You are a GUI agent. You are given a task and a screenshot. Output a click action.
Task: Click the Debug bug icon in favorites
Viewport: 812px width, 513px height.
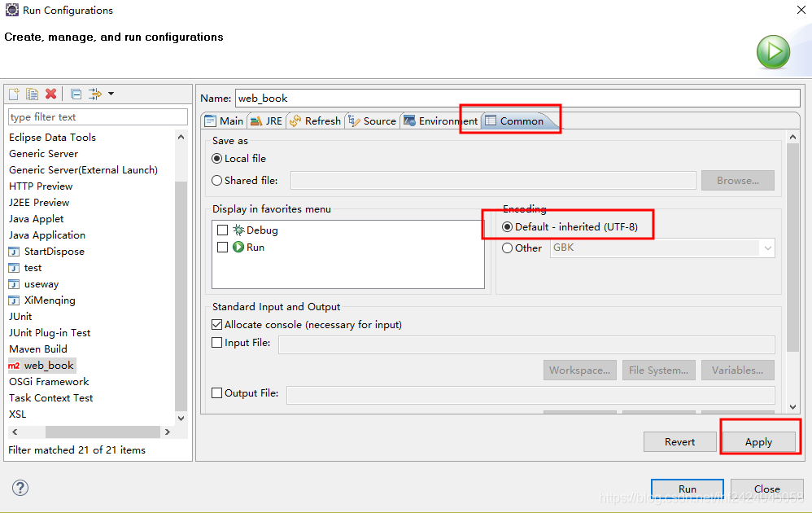click(238, 230)
